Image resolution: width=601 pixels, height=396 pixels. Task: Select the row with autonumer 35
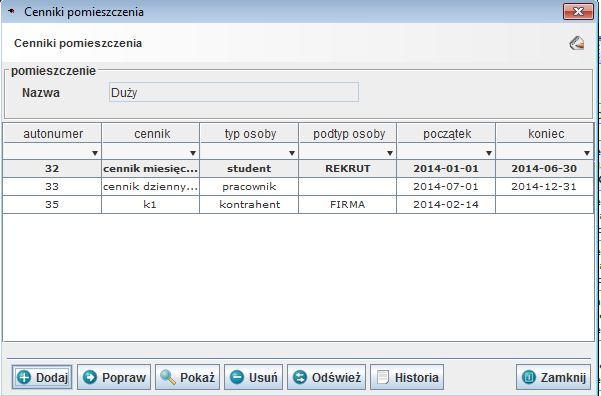coord(298,205)
